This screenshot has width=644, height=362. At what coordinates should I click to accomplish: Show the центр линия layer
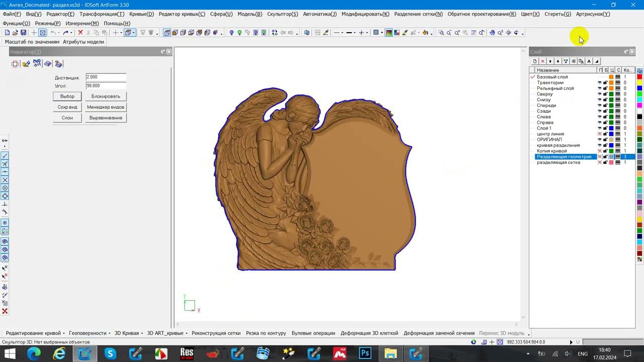click(599, 134)
